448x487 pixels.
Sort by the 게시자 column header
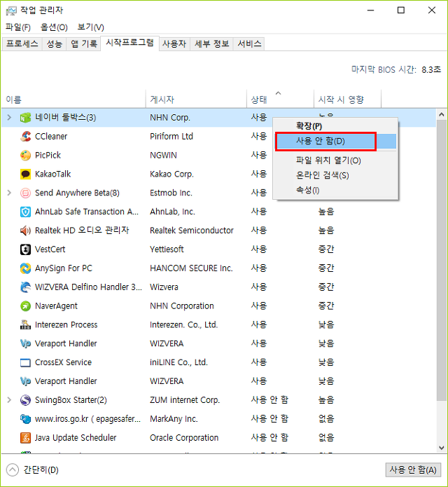pos(197,100)
